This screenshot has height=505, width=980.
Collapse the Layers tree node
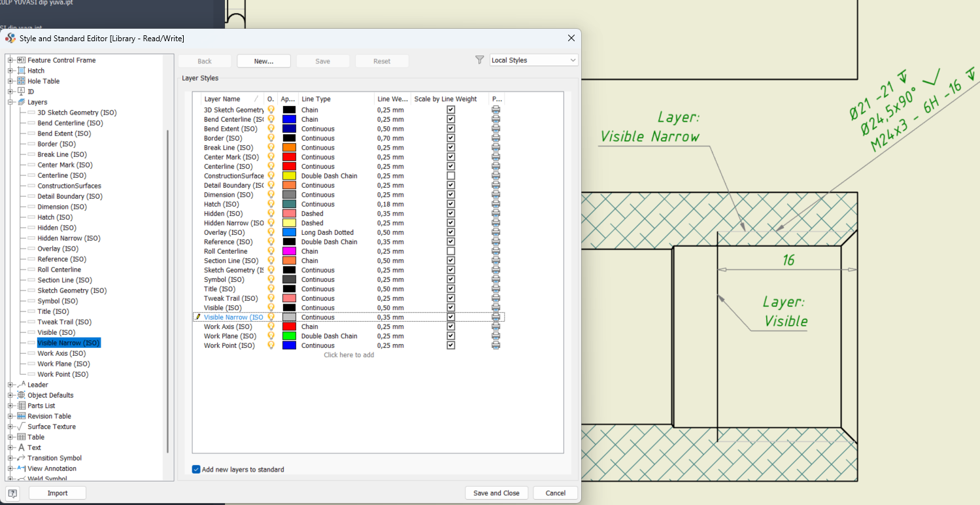(x=10, y=102)
